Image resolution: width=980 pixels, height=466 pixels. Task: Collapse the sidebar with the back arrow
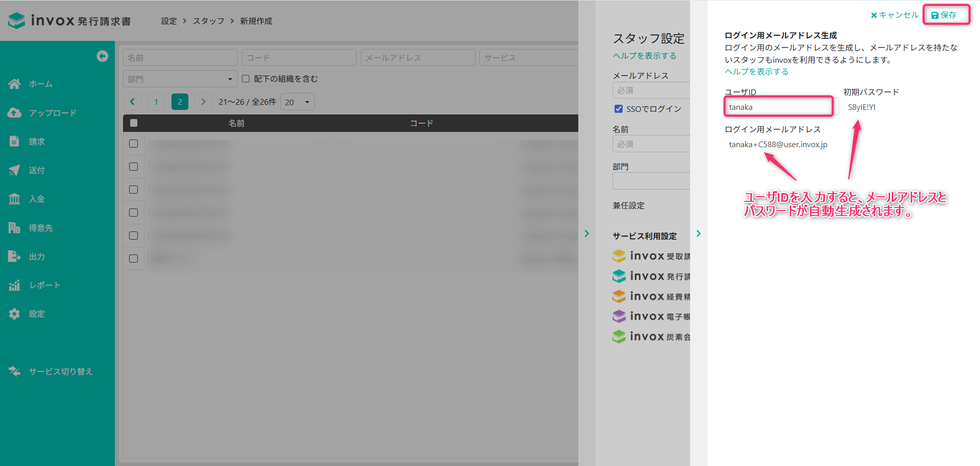102,56
